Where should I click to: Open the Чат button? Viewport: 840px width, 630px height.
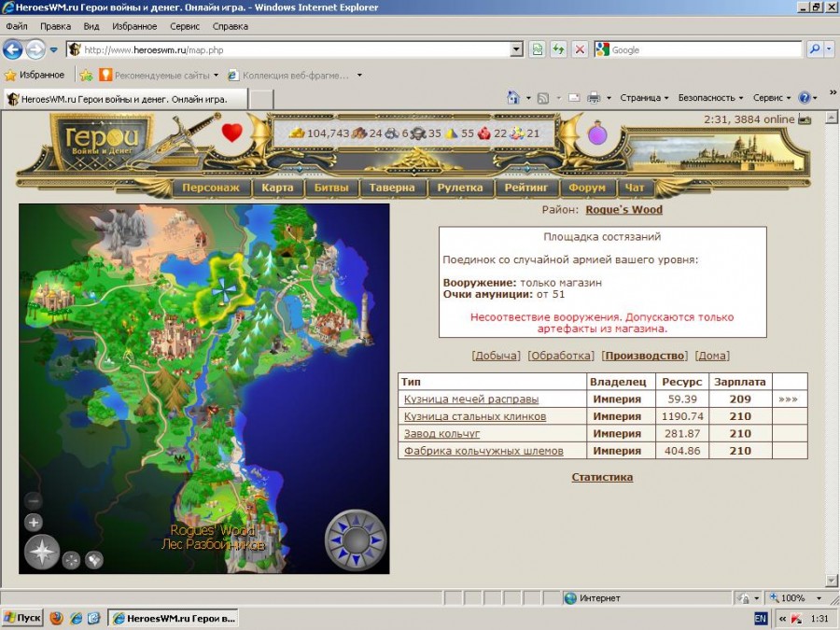click(635, 188)
